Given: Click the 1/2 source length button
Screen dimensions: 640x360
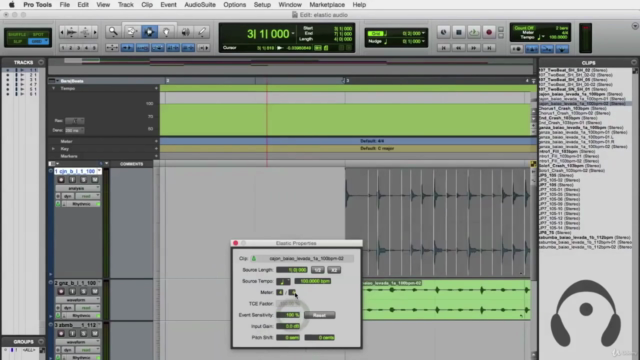Looking at the screenshot, I should click(x=318, y=270).
